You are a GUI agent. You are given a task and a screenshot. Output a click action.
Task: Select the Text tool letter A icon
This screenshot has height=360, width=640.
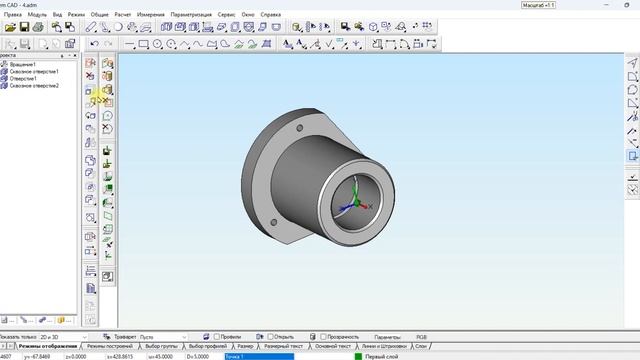287,44
